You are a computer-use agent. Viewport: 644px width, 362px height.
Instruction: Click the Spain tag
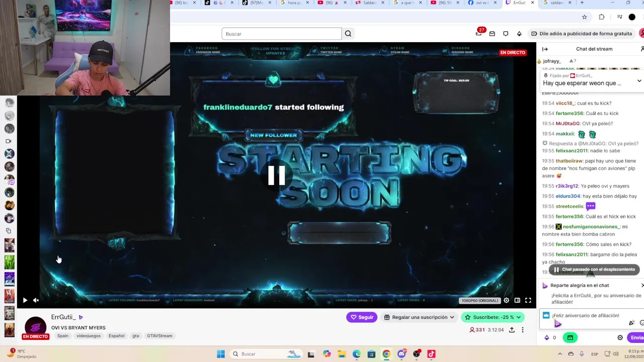pyautogui.click(x=63, y=336)
